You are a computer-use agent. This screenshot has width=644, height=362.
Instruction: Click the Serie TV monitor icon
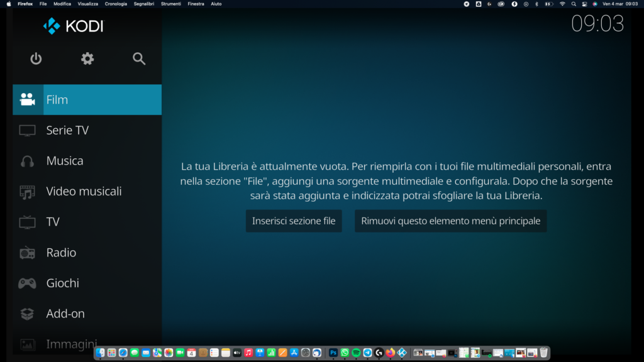coord(28,131)
